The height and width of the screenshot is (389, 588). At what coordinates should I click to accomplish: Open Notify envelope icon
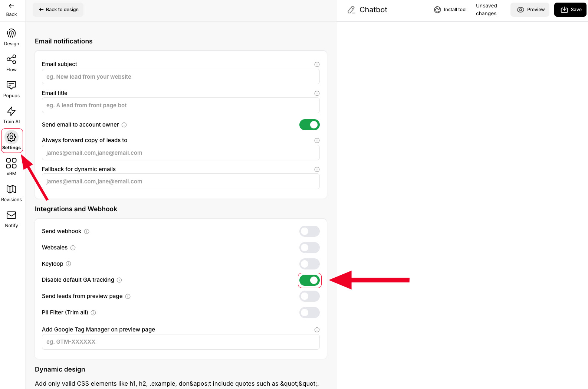coord(12,215)
